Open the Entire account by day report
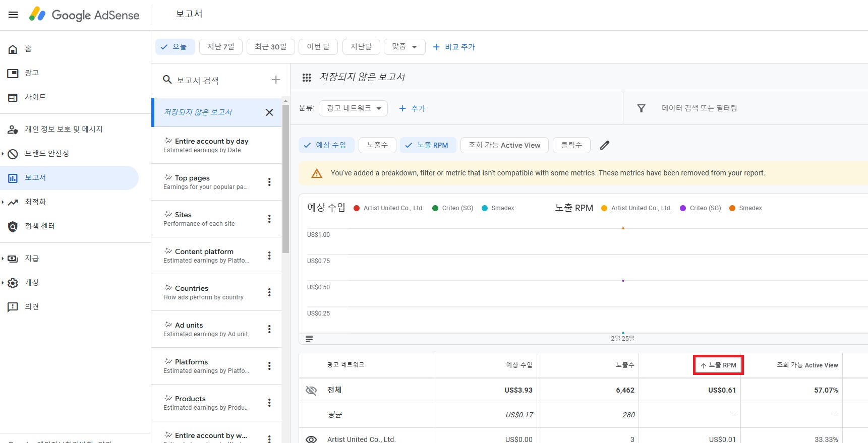Viewport: 868px width, 443px height. point(216,145)
